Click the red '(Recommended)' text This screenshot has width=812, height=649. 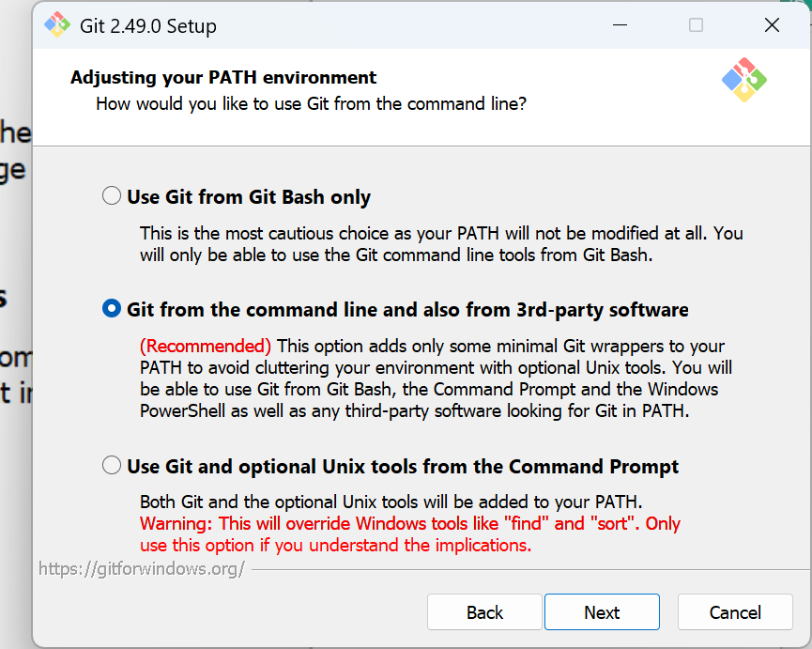point(206,346)
